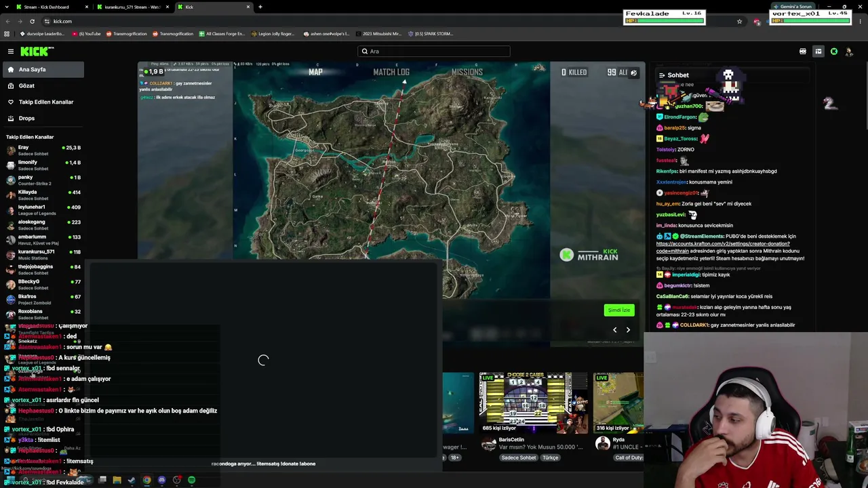868x488 pixels.
Task: Click the Gemini'a Sorun button
Action: [793, 7]
